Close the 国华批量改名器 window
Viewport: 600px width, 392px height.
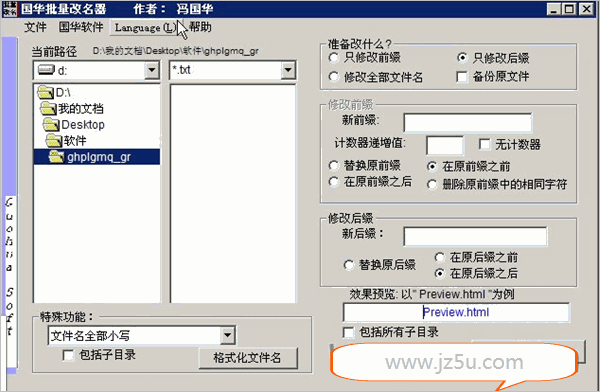click(586, 9)
